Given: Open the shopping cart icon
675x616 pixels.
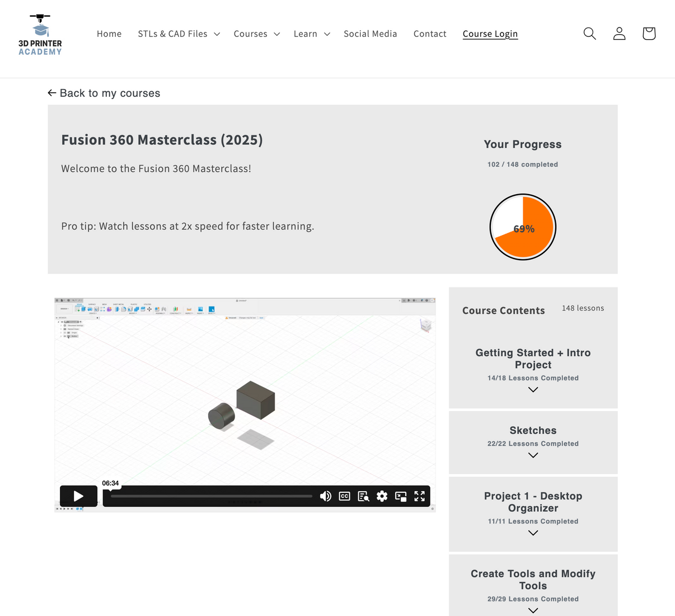Looking at the screenshot, I should 649,34.
